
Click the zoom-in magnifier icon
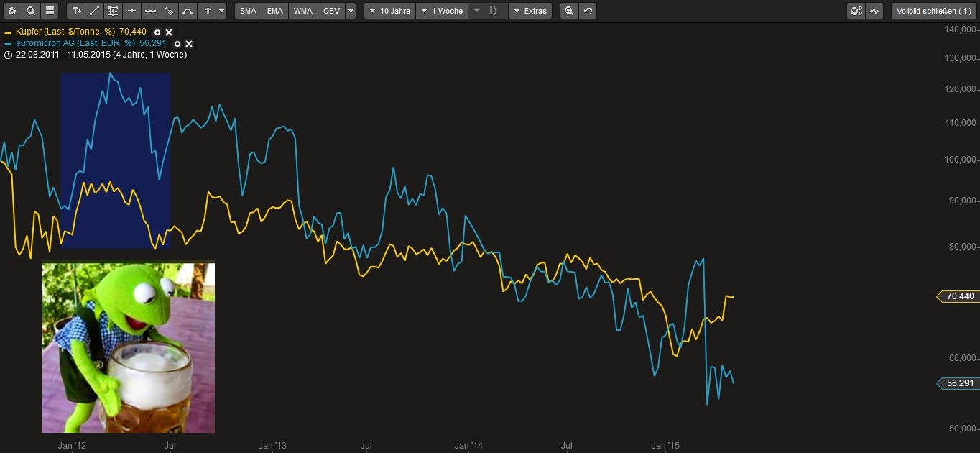[569, 11]
